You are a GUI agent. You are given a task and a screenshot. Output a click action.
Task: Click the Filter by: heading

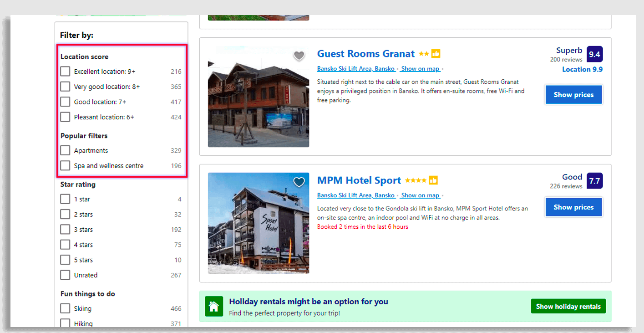(x=76, y=35)
